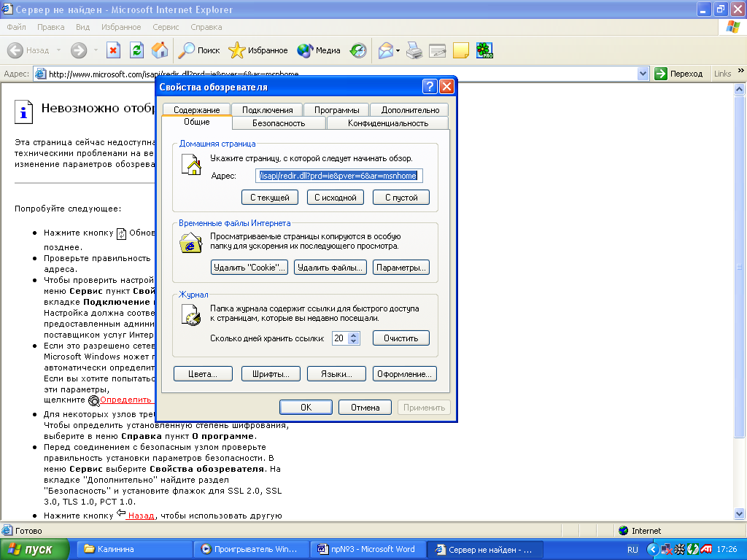747x560 pixels.
Task: Click the page scrollbar up arrow
Action: point(740,89)
